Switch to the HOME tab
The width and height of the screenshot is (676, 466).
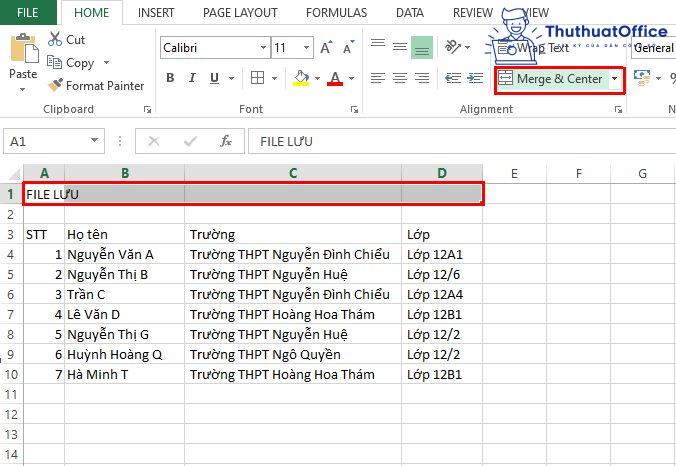[x=91, y=13]
